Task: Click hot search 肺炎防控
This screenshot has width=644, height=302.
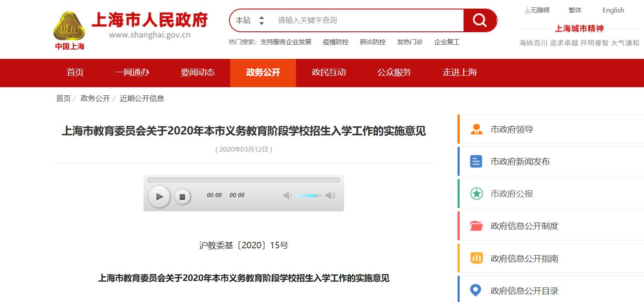Action: click(372, 42)
